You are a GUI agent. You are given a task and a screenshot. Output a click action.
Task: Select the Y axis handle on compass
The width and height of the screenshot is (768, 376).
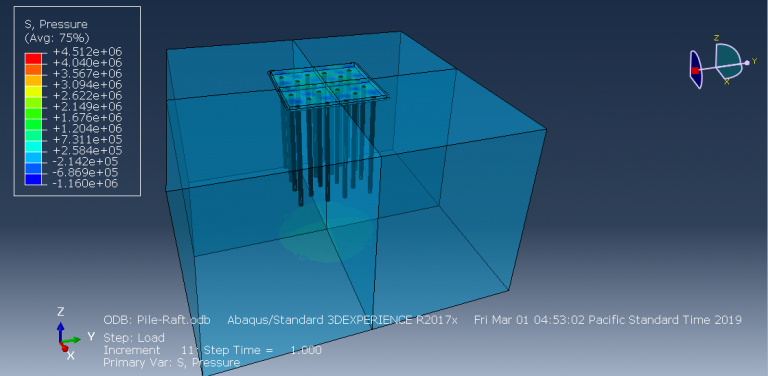747,62
